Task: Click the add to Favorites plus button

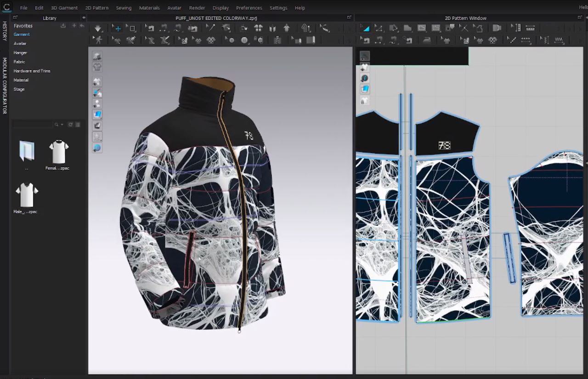Action: [x=73, y=26]
